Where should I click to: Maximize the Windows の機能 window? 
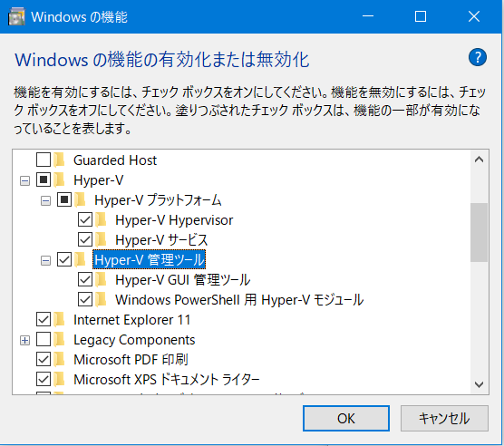pos(421,16)
